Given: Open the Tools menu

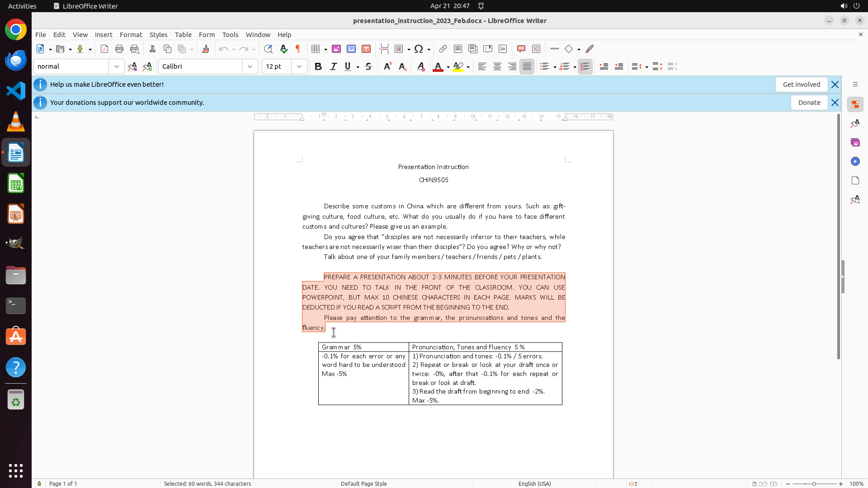Looking at the screenshot, I should click(x=230, y=34).
